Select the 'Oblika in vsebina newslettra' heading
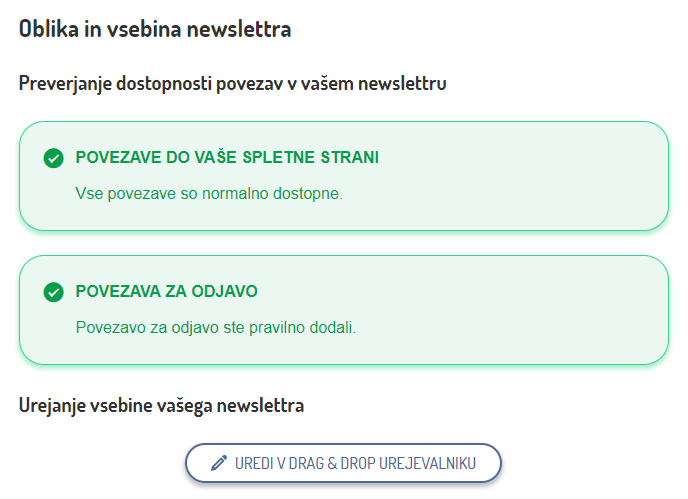688x499 pixels. [155, 29]
